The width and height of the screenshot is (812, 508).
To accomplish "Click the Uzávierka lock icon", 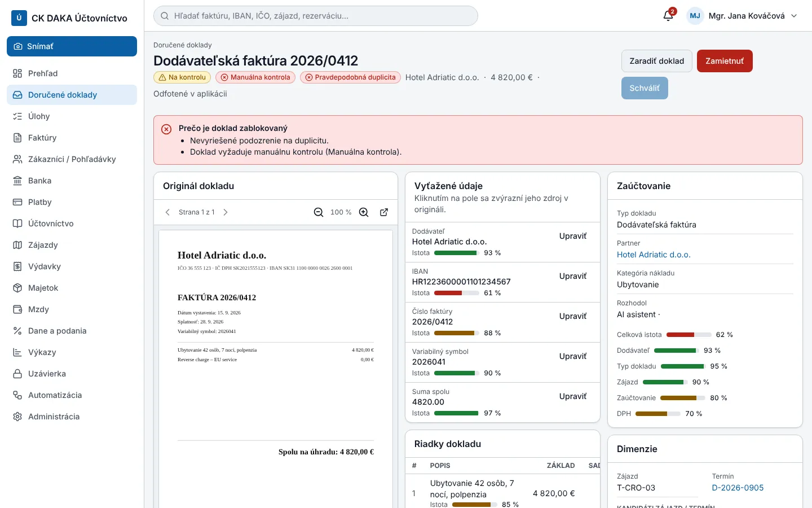I will tap(17, 374).
